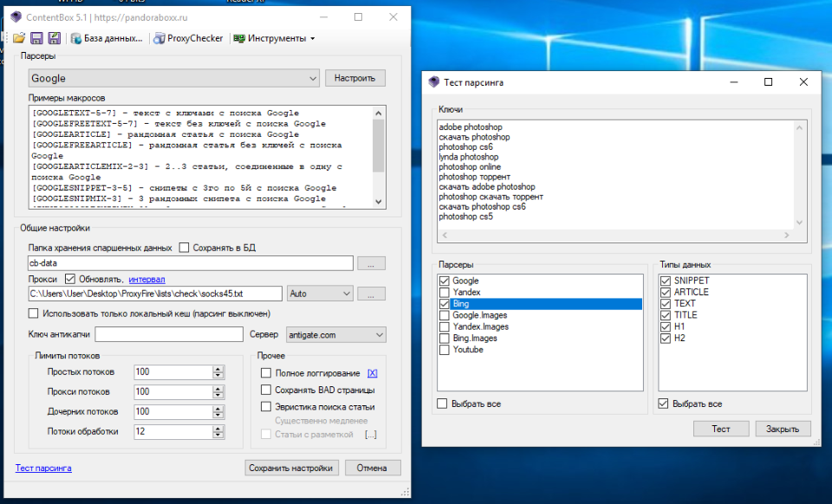Click the [X] link beside Полное логгирование

pos(373,373)
